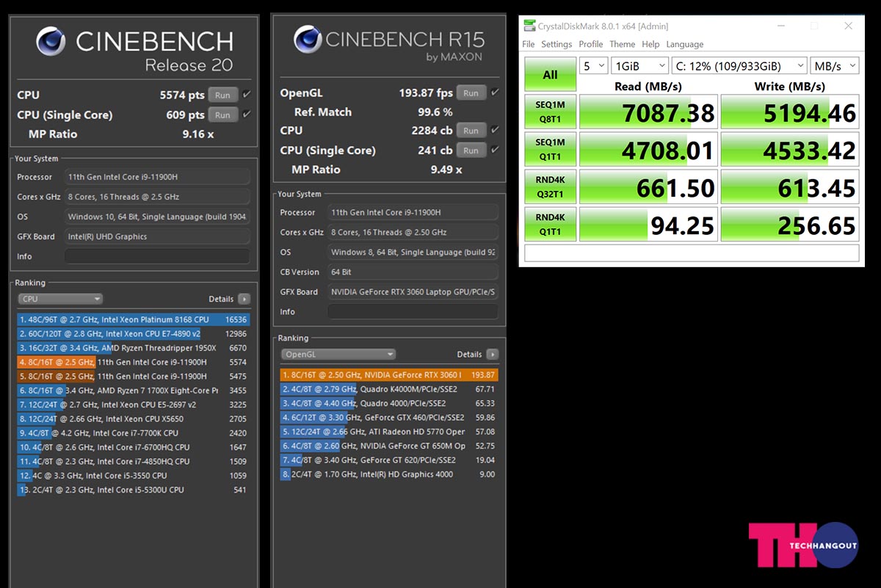
Task: Select the Ryzen 7 1700X ranking row
Action: [x=133, y=391]
